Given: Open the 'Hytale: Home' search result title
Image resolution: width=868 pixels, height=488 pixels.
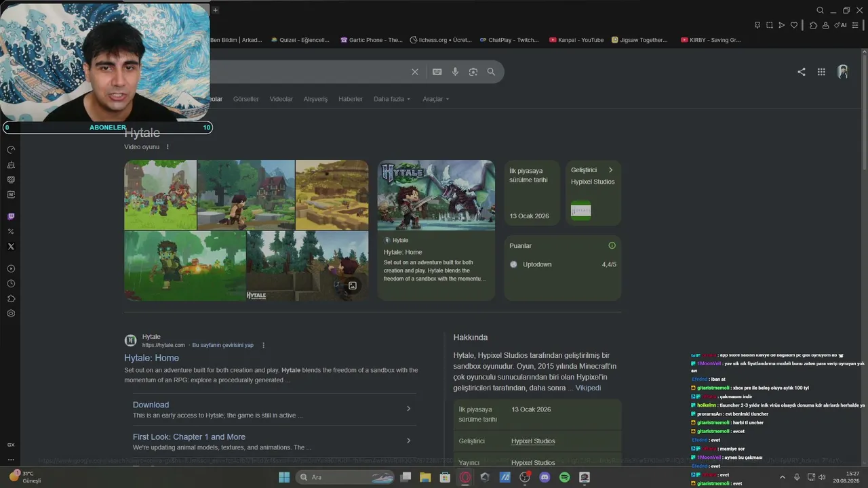Looking at the screenshot, I should (151, 358).
